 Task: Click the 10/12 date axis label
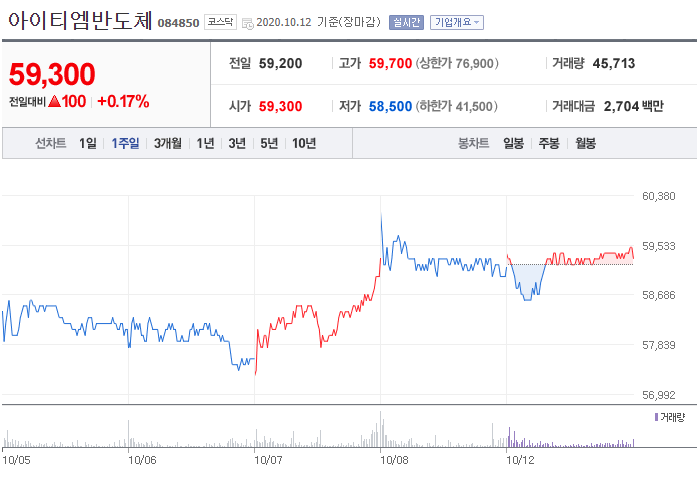click(520, 460)
